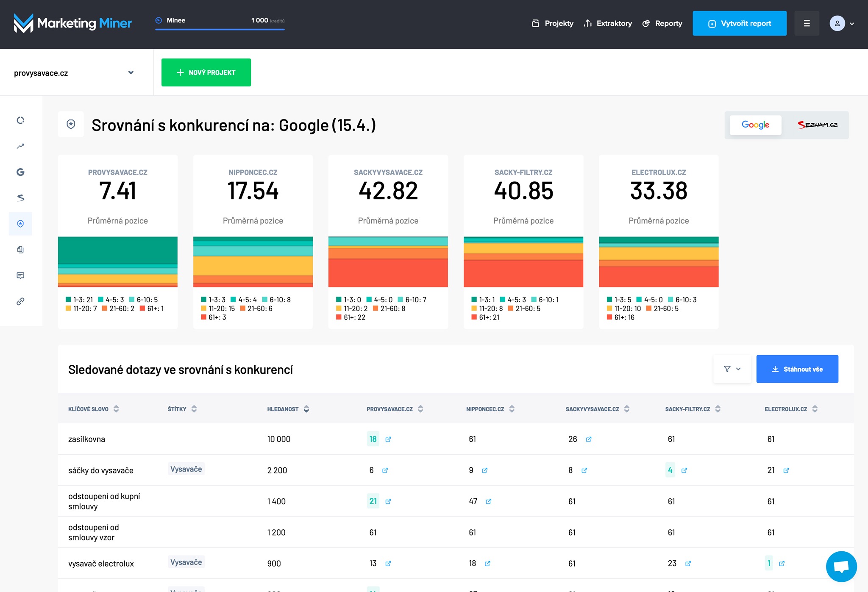Open the trend chart sidebar icon
Image resolution: width=868 pixels, height=592 pixels.
(x=20, y=146)
